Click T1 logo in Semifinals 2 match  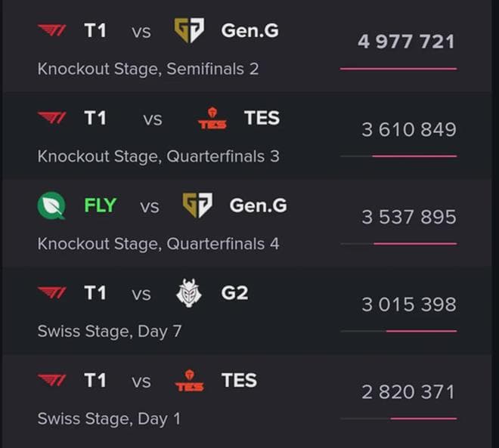[x=52, y=30]
